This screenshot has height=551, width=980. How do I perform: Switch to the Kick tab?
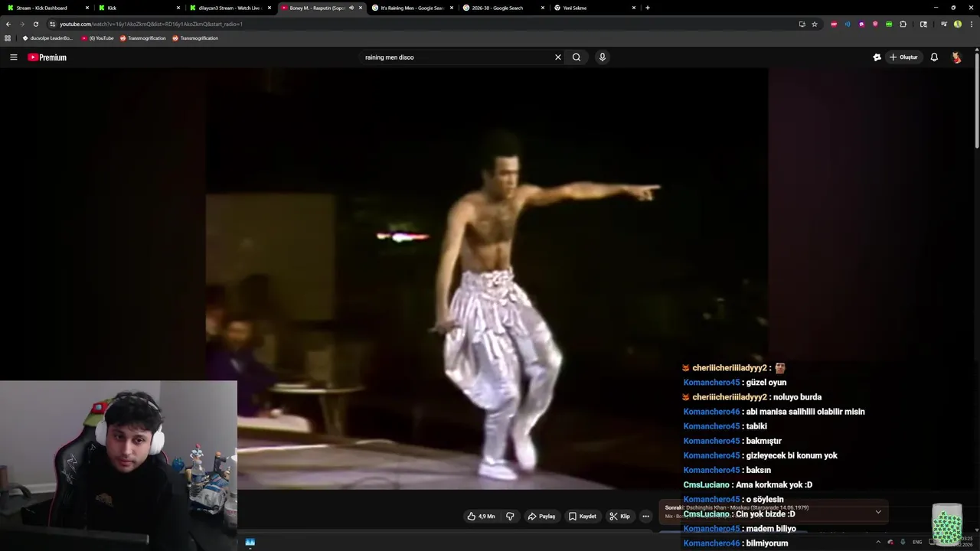[x=139, y=8]
